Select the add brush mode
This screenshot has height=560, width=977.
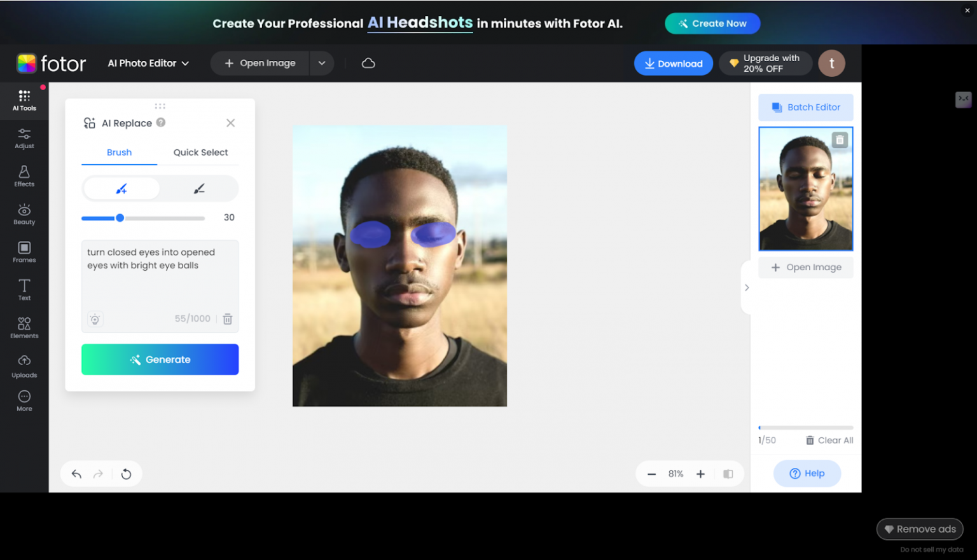click(x=121, y=189)
